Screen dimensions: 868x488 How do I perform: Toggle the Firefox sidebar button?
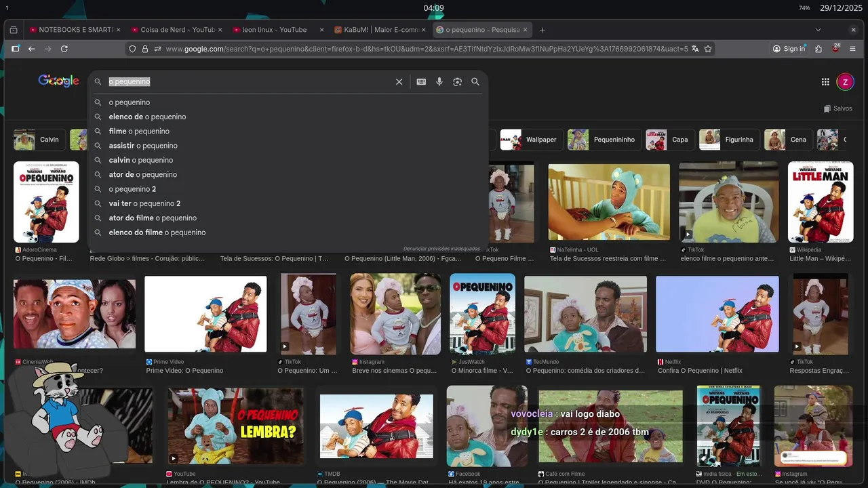[15, 49]
